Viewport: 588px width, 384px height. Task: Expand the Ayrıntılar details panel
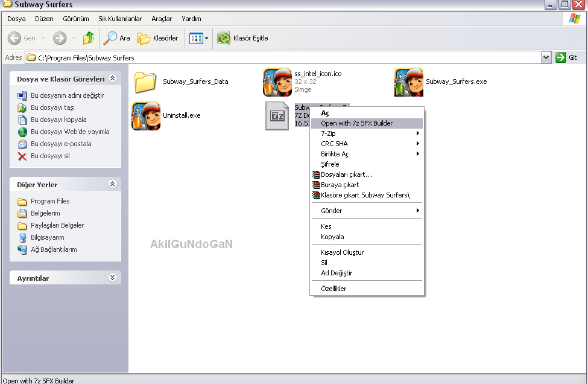click(x=112, y=278)
